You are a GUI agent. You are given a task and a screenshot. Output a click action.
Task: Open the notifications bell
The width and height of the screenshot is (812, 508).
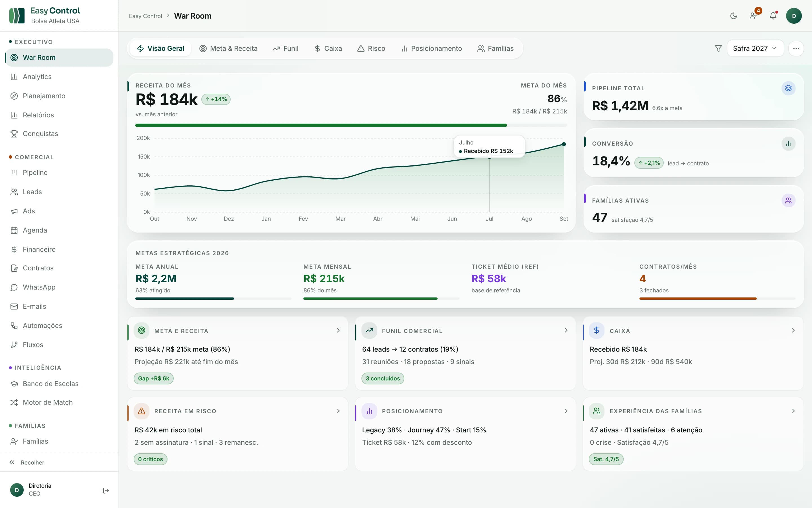point(773,16)
